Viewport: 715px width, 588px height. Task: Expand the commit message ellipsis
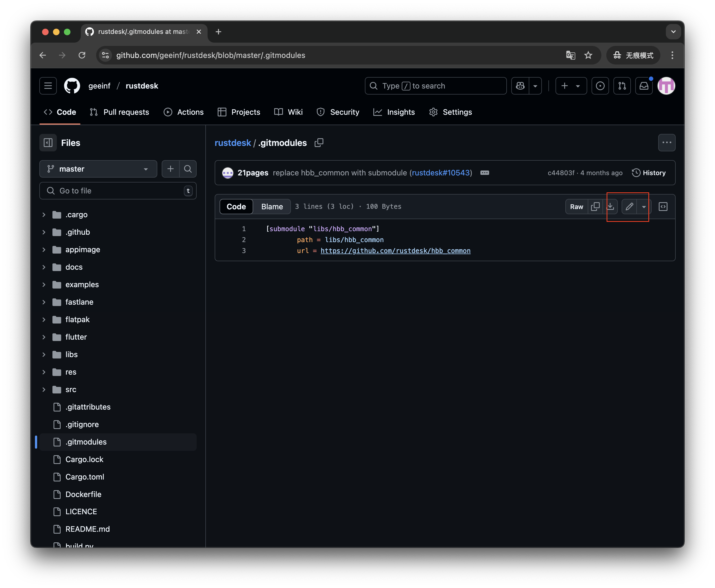pos(484,173)
